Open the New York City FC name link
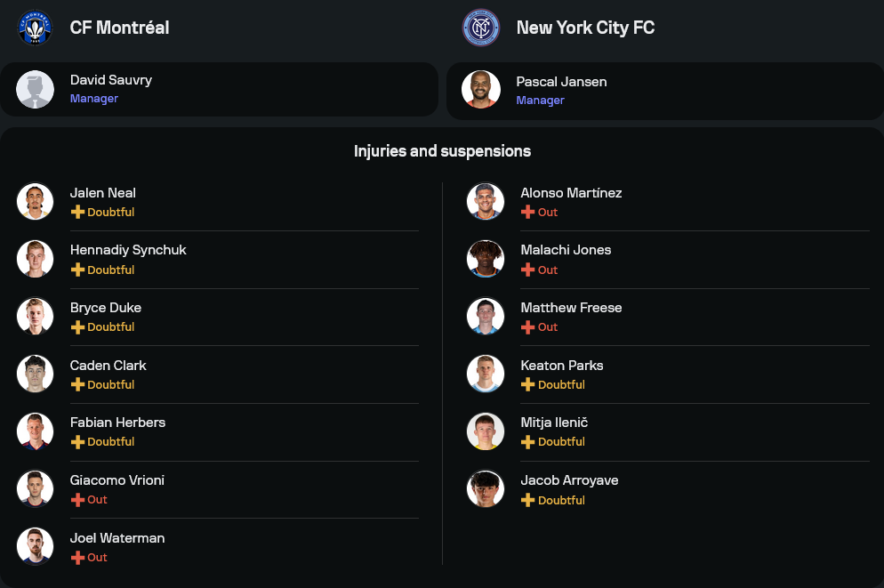Image resolution: width=884 pixels, height=588 pixels. click(x=585, y=28)
